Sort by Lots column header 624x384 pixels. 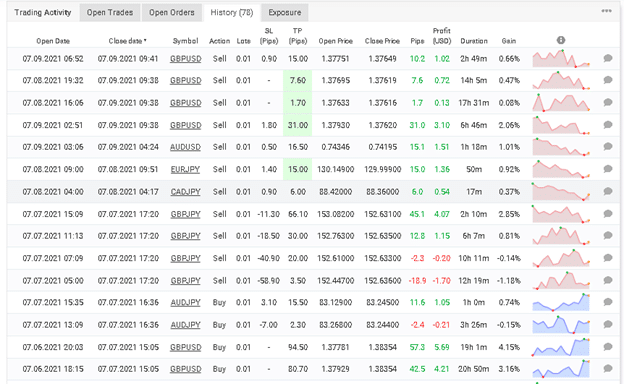tap(244, 41)
